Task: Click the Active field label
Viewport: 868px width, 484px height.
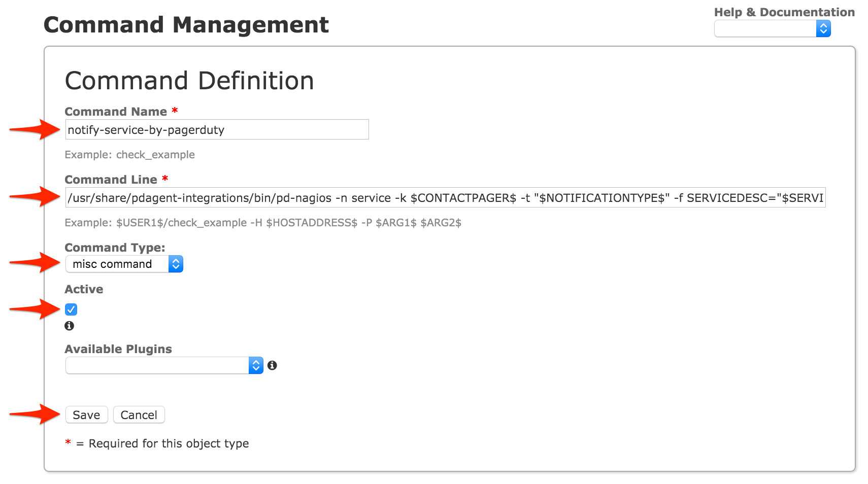Action: point(84,289)
